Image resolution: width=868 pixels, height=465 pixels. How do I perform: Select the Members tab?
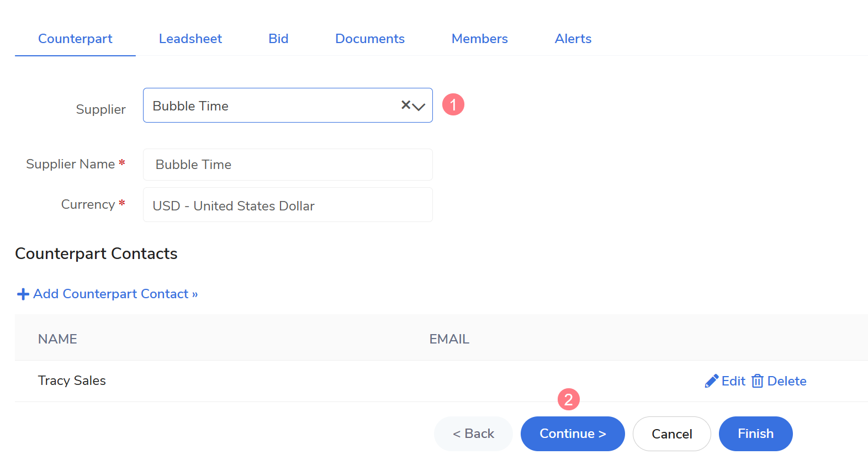(479, 39)
